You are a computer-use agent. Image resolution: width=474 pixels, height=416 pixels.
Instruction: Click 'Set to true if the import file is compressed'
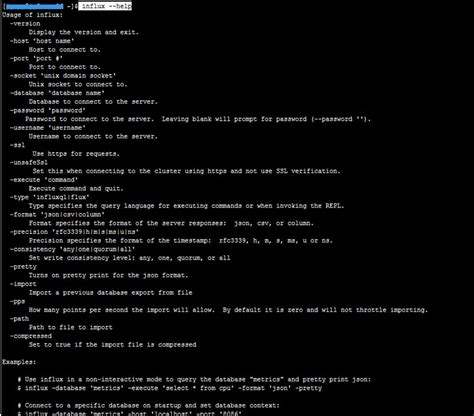(x=112, y=344)
